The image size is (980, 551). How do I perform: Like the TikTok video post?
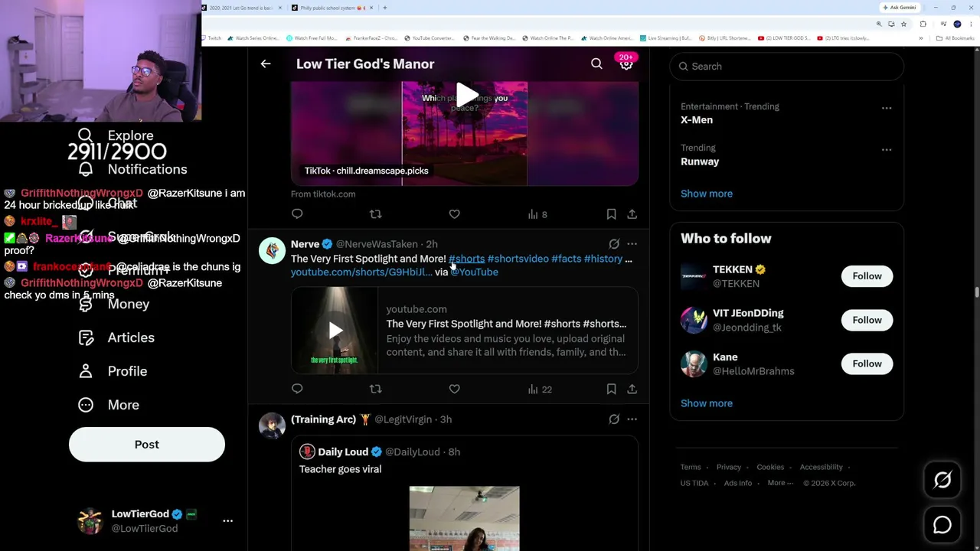pos(454,214)
